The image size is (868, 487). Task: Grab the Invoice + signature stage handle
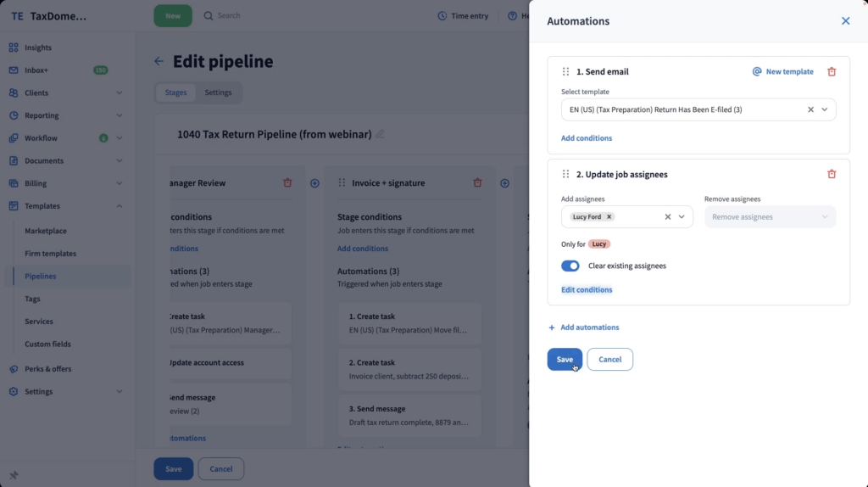click(x=342, y=182)
